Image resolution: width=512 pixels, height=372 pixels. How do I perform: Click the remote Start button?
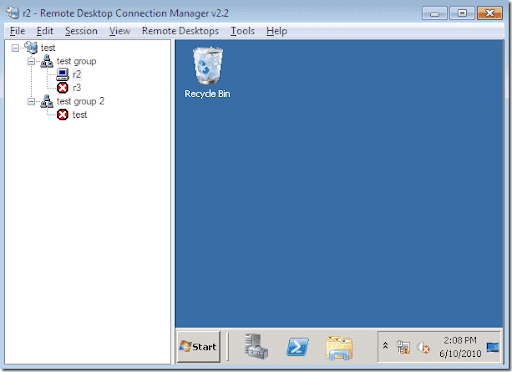[199, 347]
